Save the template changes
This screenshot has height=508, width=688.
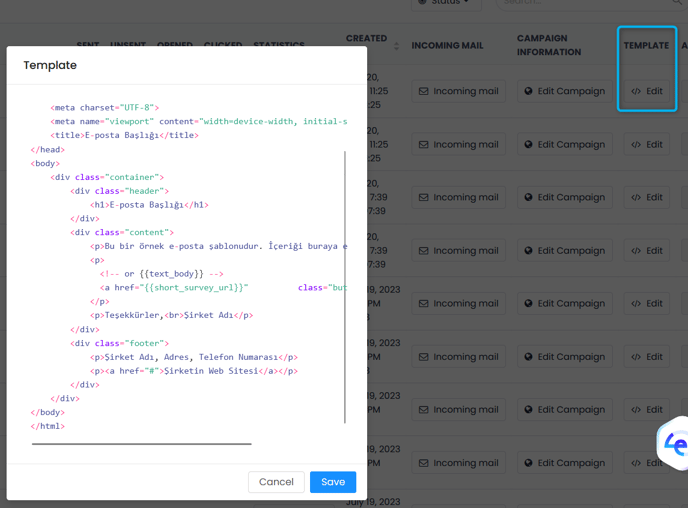click(x=332, y=482)
